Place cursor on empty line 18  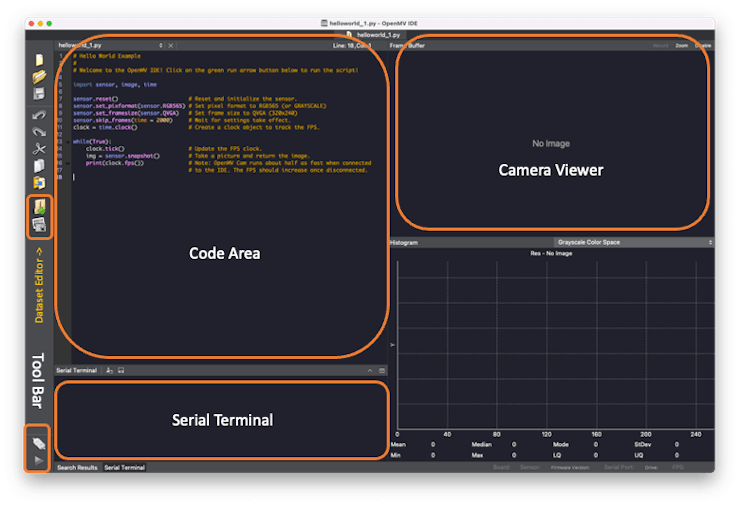(x=227, y=177)
